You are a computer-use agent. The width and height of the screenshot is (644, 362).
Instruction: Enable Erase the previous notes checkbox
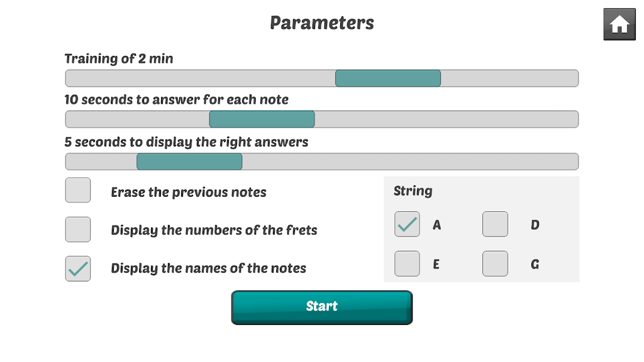point(78,190)
